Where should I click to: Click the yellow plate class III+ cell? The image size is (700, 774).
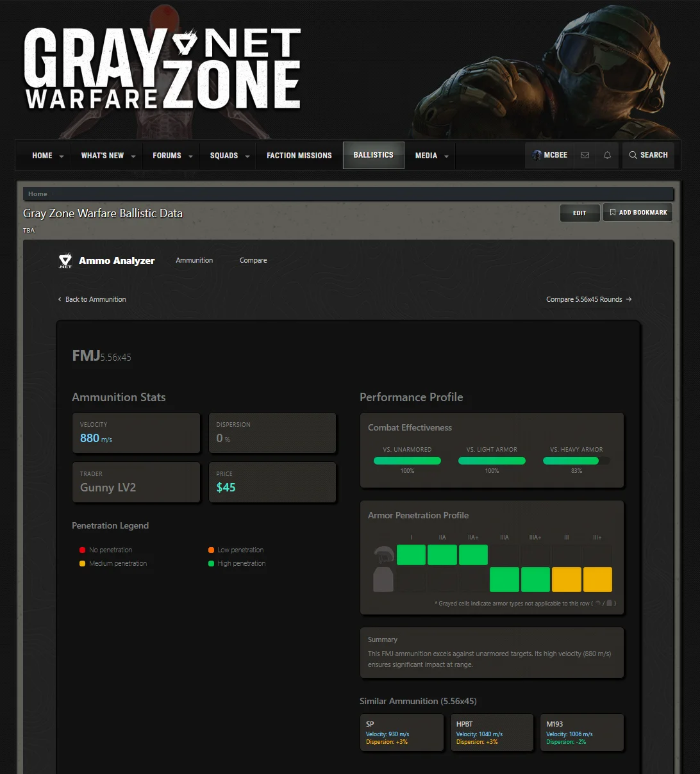pos(597,579)
